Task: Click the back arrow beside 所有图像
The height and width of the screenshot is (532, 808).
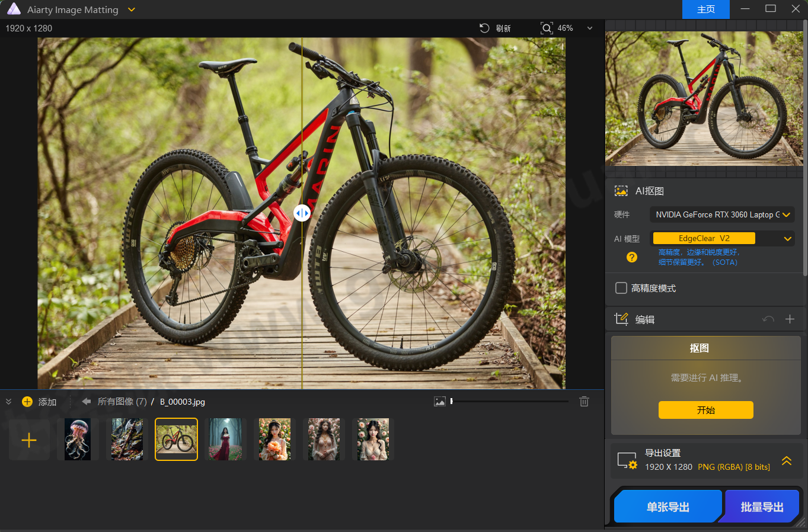Action: [86, 402]
